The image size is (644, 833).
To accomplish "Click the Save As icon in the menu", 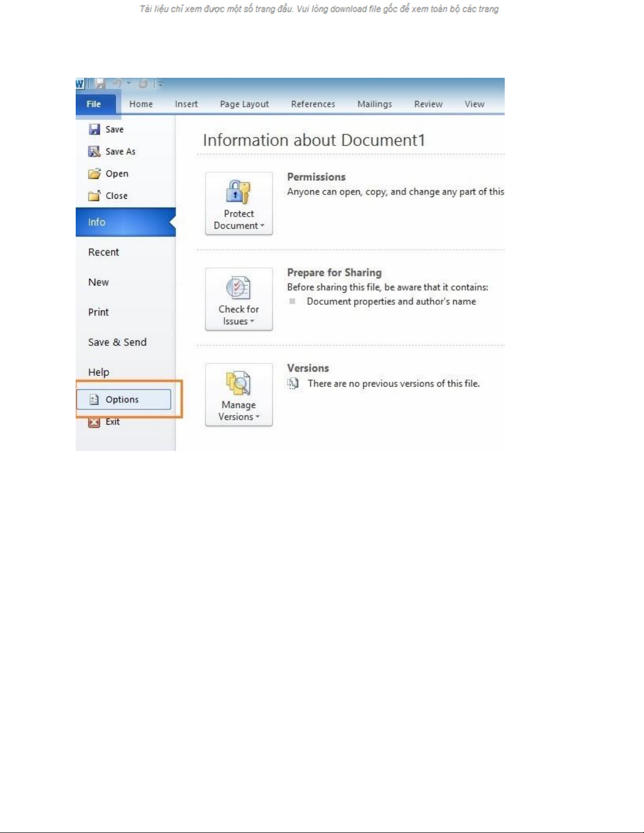I will coord(94,151).
